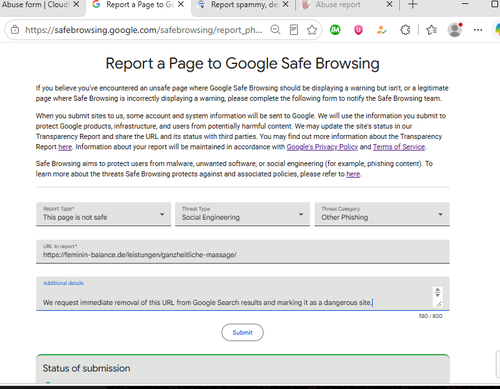Click the Submit button

click(x=242, y=332)
